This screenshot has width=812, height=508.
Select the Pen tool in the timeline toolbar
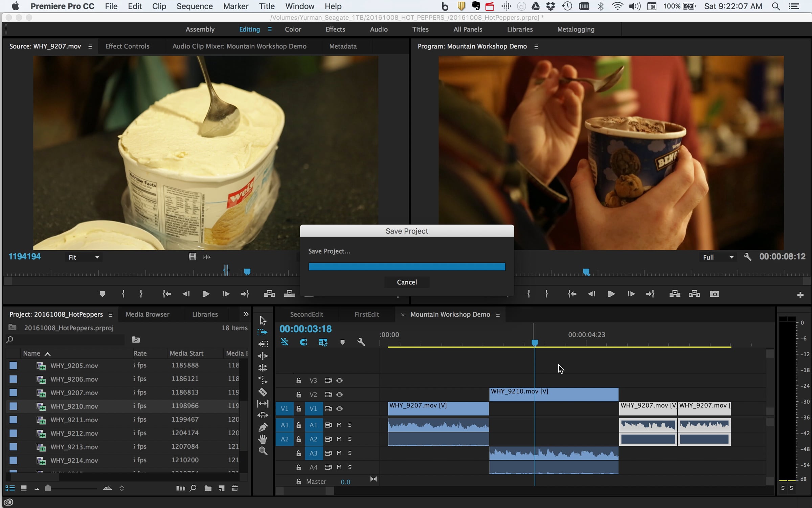[x=263, y=427]
